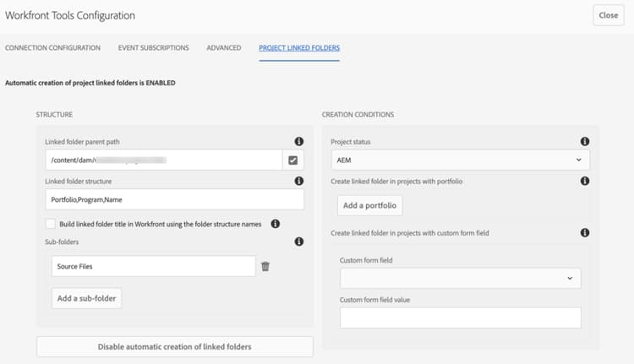Edit the Linked folder structure field
Screen dimensions: 634x364
[x=175, y=199]
